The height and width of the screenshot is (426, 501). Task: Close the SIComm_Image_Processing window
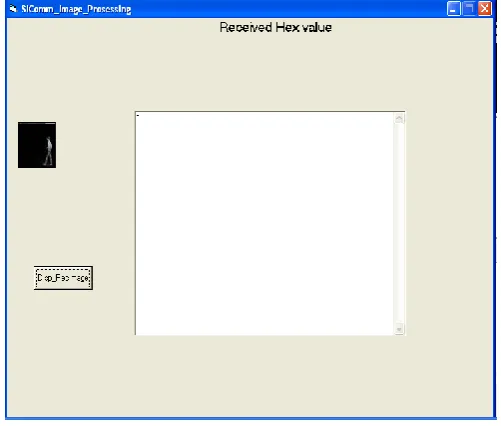tap(485, 9)
